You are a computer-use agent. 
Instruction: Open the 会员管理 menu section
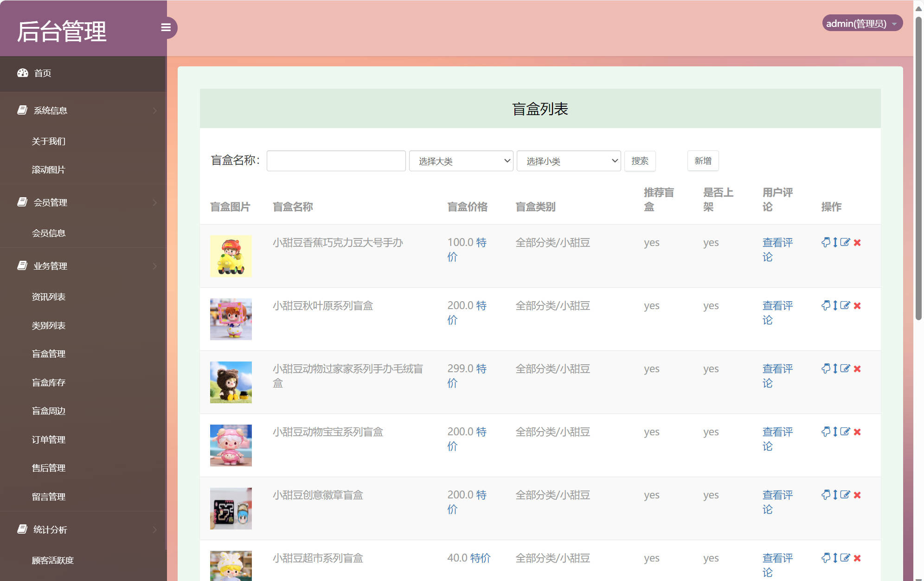click(50, 202)
